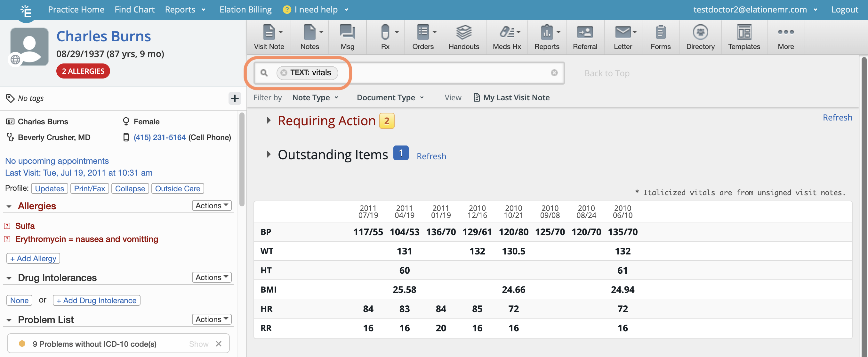Clear the chart search field
The image size is (868, 357).
tap(554, 72)
